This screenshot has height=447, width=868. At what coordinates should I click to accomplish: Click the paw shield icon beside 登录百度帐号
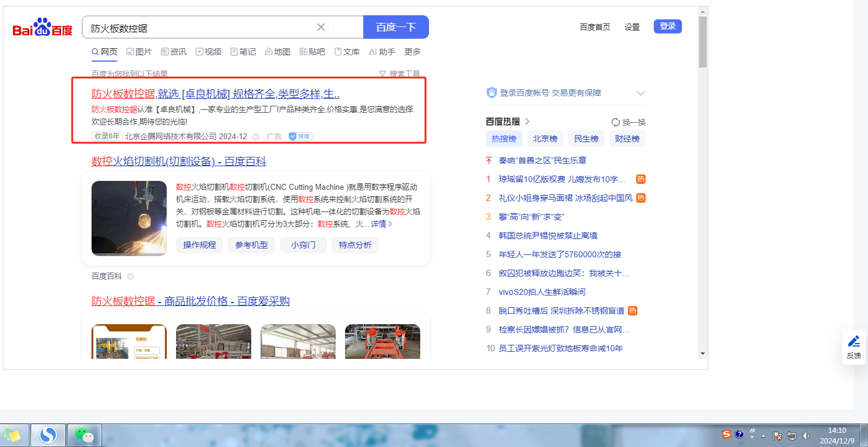pyautogui.click(x=491, y=93)
